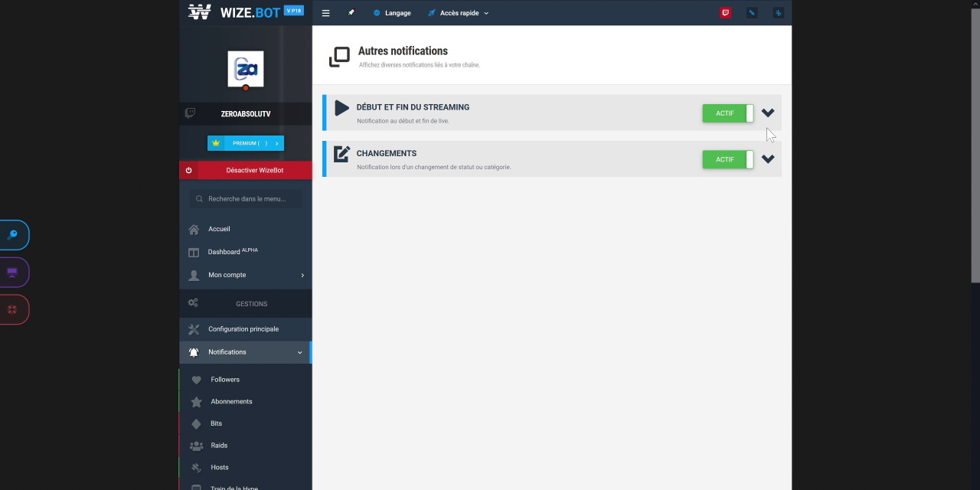Disable the Changements notification toggle
Viewport: 980px width, 490px height.
point(727,159)
